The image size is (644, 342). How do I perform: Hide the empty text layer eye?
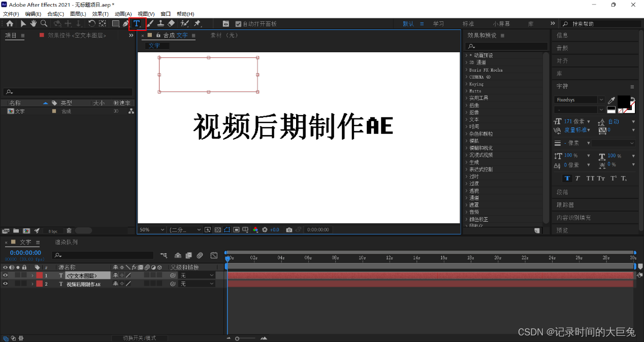coord(6,276)
